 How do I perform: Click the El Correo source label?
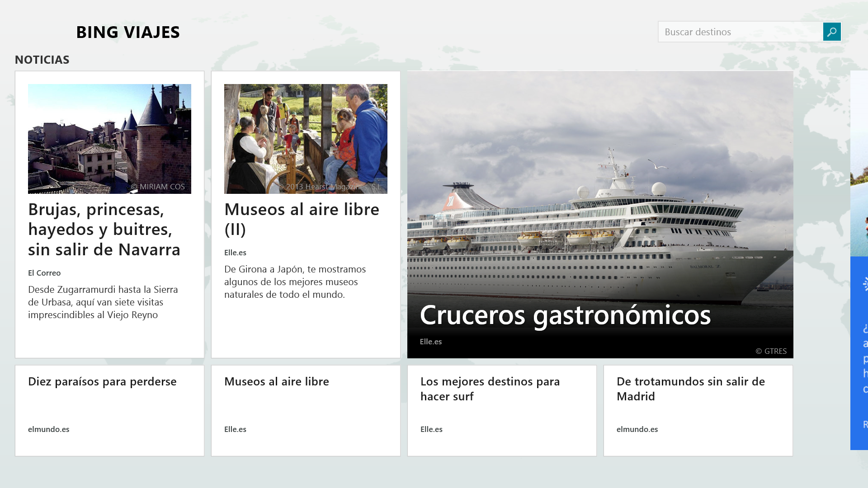(44, 273)
